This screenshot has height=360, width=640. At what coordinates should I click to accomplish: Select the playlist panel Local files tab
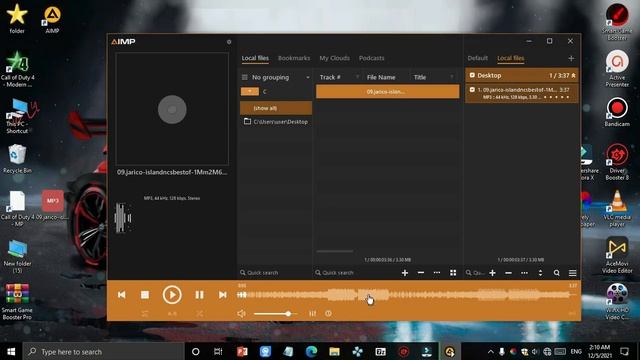click(x=511, y=58)
